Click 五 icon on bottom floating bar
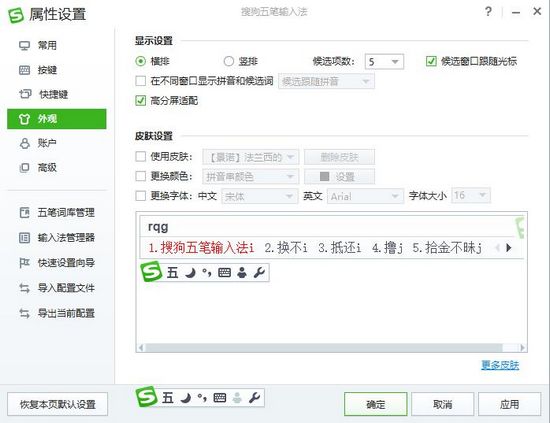Image resolution: width=550 pixels, height=423 pixels. pyautogui.click(x=168, y=398)
